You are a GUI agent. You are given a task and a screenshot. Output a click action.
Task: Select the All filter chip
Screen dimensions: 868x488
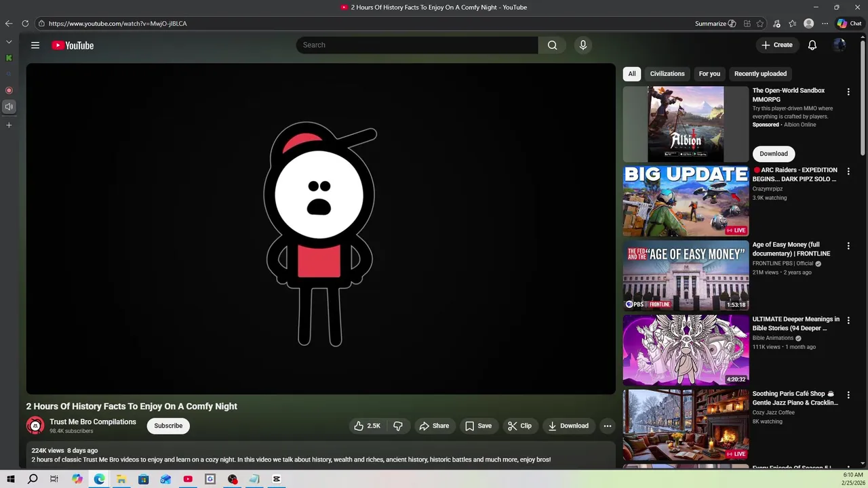coord(632,74)
